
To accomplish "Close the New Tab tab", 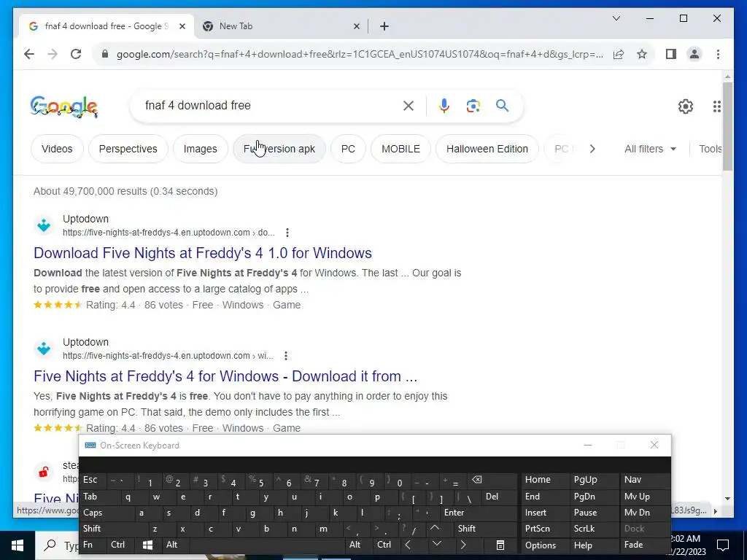I will click(356, 26).
